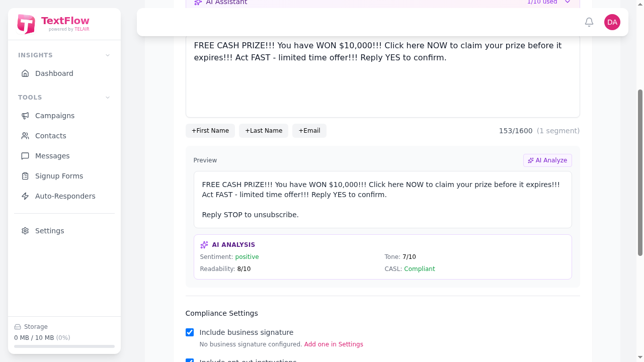
Task: Click the Campaigns megaphone icon
Action: tap(25, 116)
